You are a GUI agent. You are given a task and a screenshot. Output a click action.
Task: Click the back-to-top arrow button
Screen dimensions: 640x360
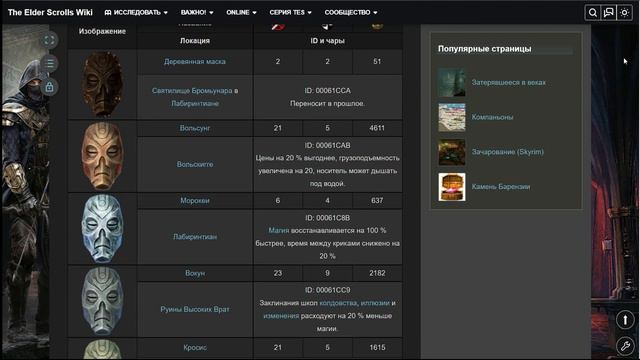tap(625, 320)
